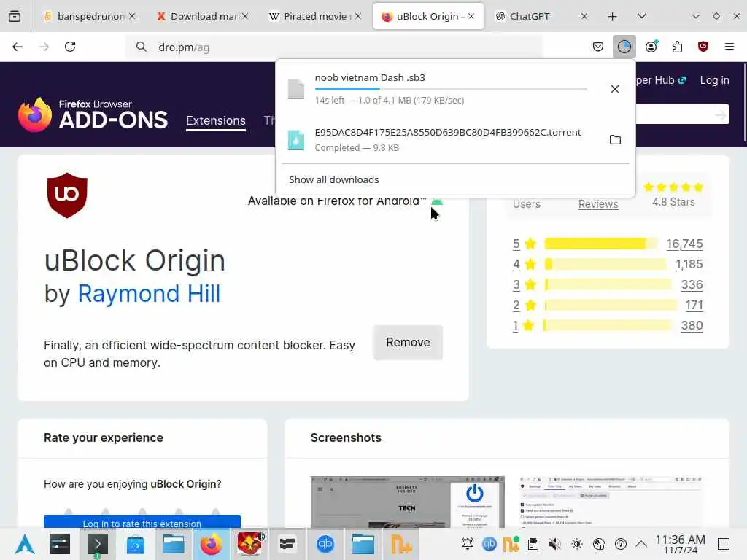Click the address bar showing dro.pm/ag
This screenshot has height=560, width=747.
point(333,47)
